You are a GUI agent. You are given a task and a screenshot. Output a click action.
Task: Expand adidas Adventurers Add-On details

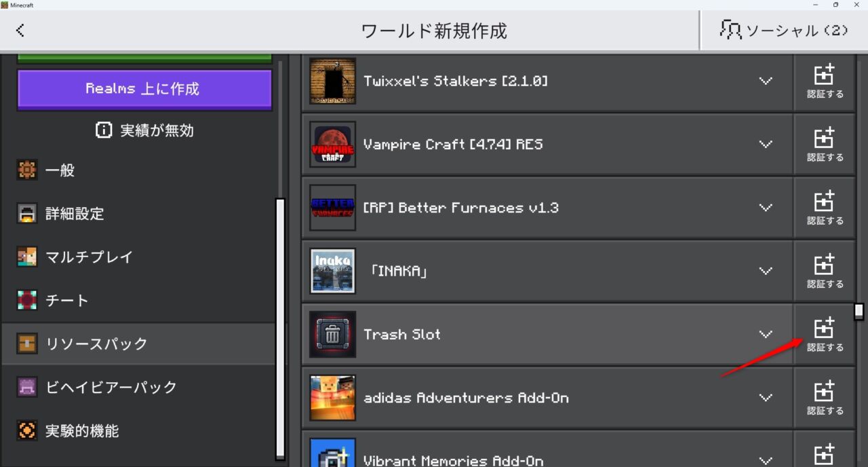766,398
